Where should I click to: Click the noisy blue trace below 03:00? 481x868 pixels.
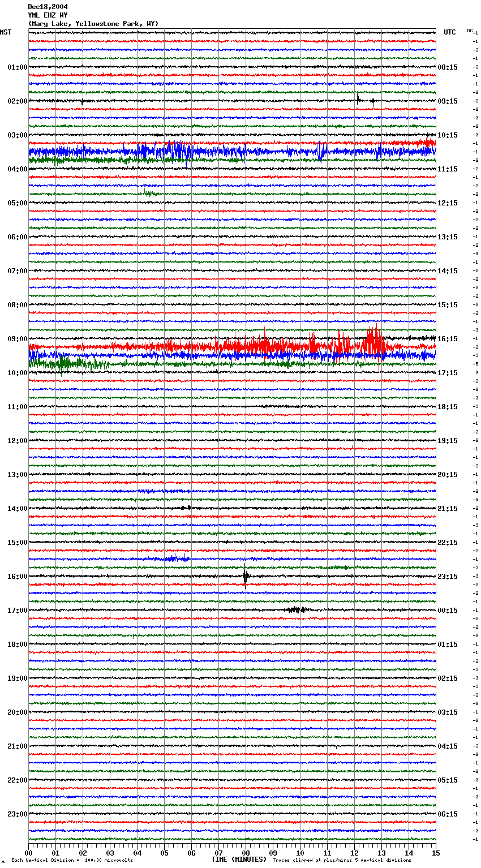tap(232, 152)
